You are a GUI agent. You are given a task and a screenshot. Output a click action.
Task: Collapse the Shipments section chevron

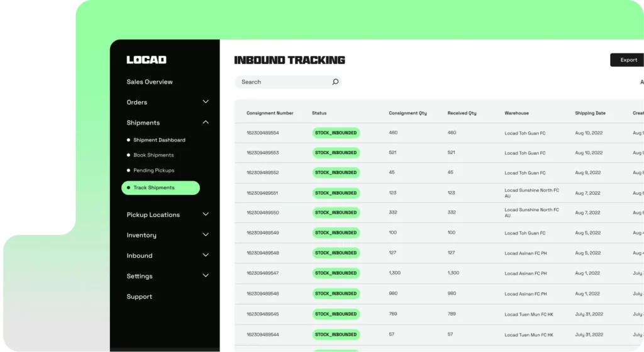pos(206,123)
